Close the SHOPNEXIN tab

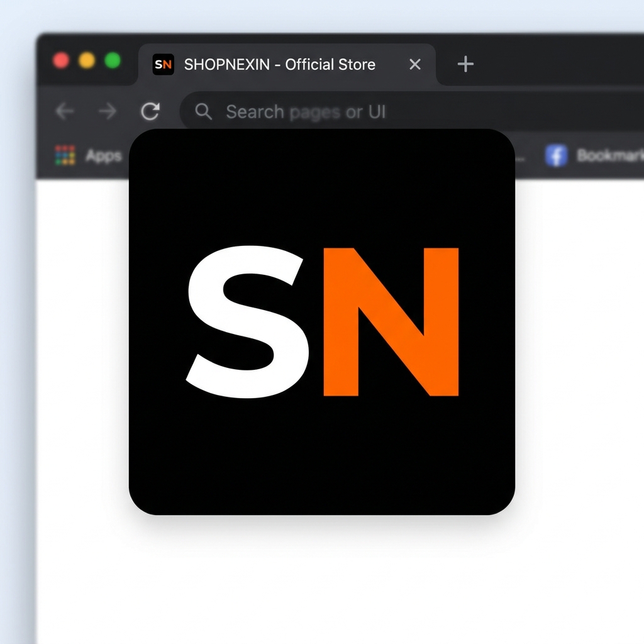415,64
